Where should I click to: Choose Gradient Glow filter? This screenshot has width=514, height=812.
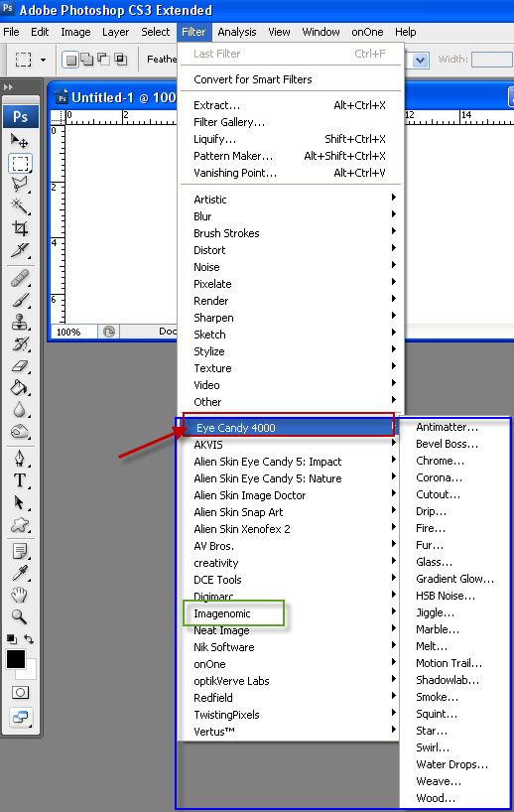pyautogui.click(x=455, y=579)
